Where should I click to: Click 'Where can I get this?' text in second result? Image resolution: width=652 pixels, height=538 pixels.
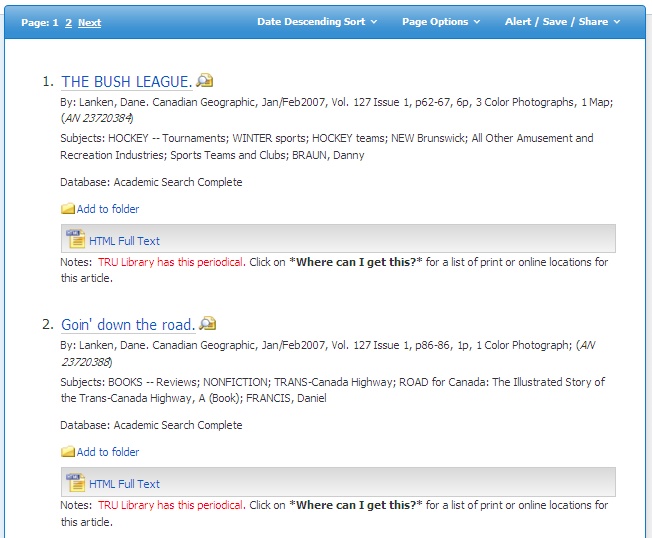pyautogui.click(x=356, y=505)
